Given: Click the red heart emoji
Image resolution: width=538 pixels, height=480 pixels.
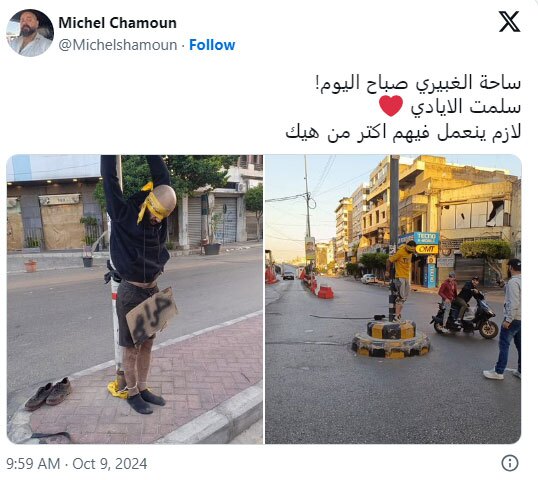Looking at the screenshot, I should [391, 106].
